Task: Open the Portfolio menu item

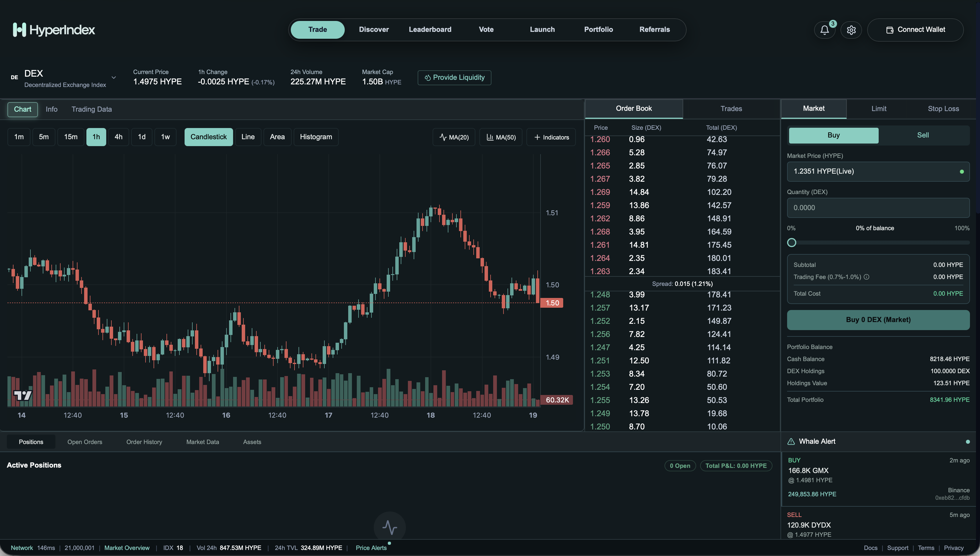Action: (x=598, y=29)
